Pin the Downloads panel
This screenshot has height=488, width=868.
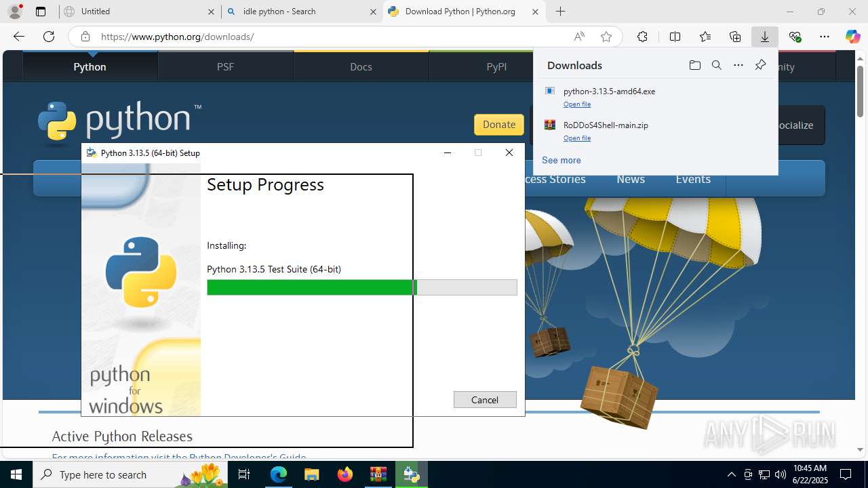tap(760, 65)
